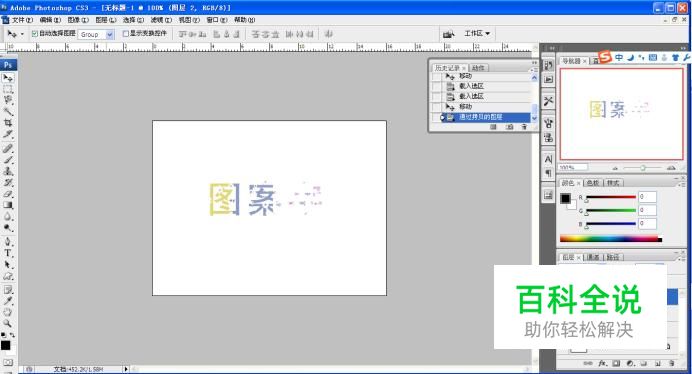Click delete state trash in History panel

click(524, 127)
